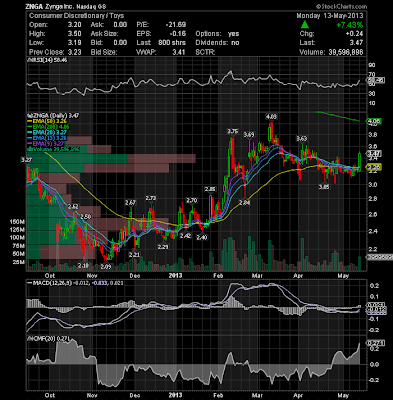Screen dimensions: 393x400
Task: Click the Feb label under the volume bars
Action: [x=218, y=276]
